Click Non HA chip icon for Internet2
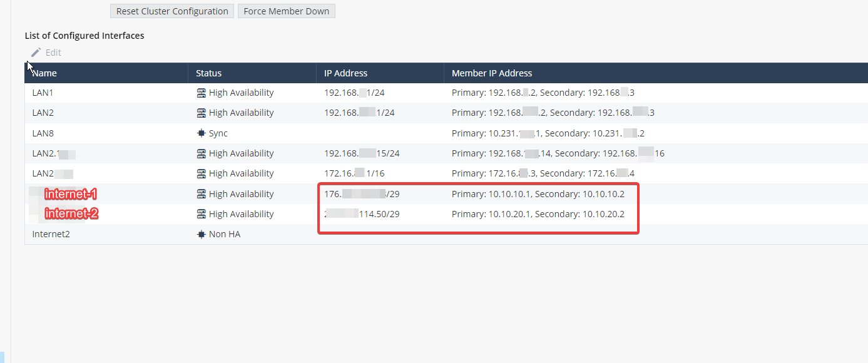The width and height of the screenshot is (868, 363). [201, 234]
